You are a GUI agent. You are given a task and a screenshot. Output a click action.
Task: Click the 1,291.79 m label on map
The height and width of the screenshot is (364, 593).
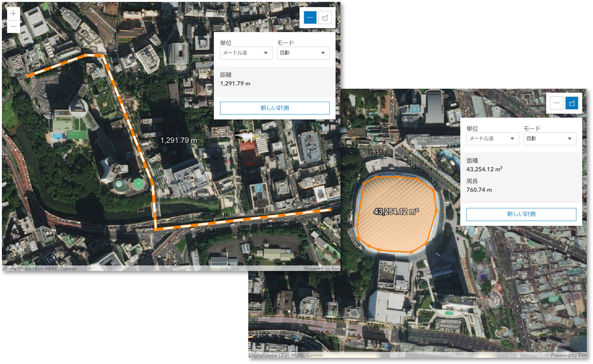pos(179,140)
